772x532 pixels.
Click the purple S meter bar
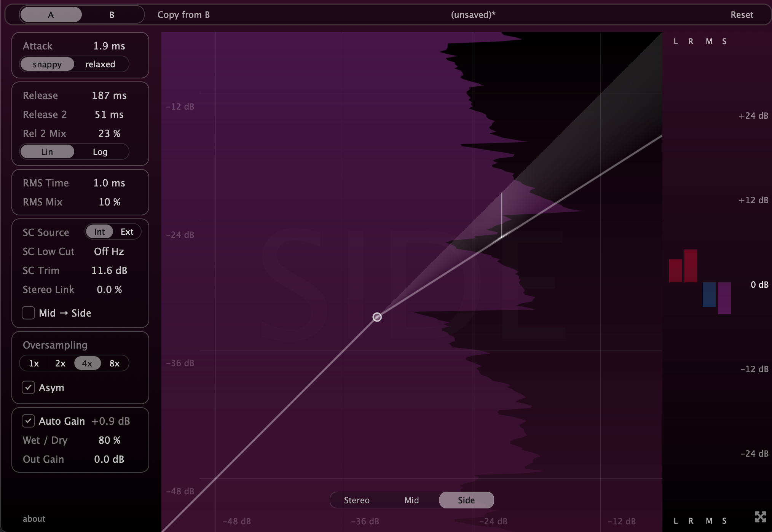[x=724, y=298]
